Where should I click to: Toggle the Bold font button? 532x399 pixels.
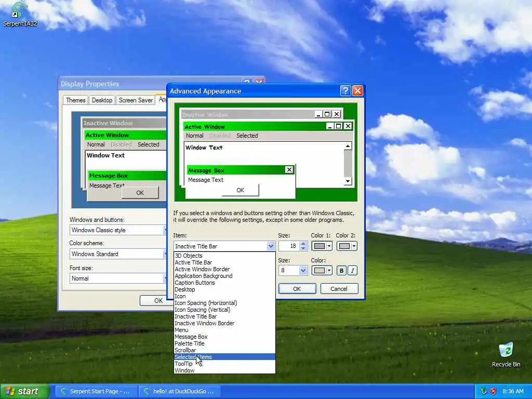(341, 270)
